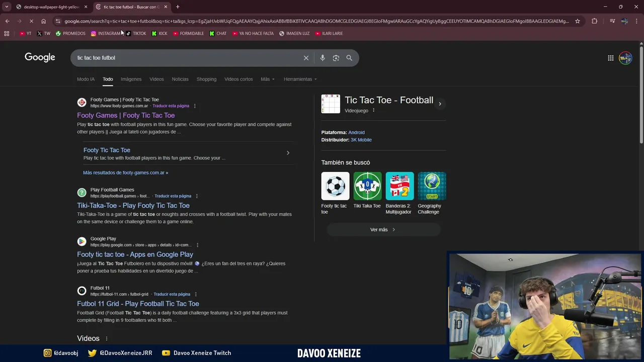644x362 pixels.
Task: Close the tic tac toe futbol tab
Action: click(166, 7)
